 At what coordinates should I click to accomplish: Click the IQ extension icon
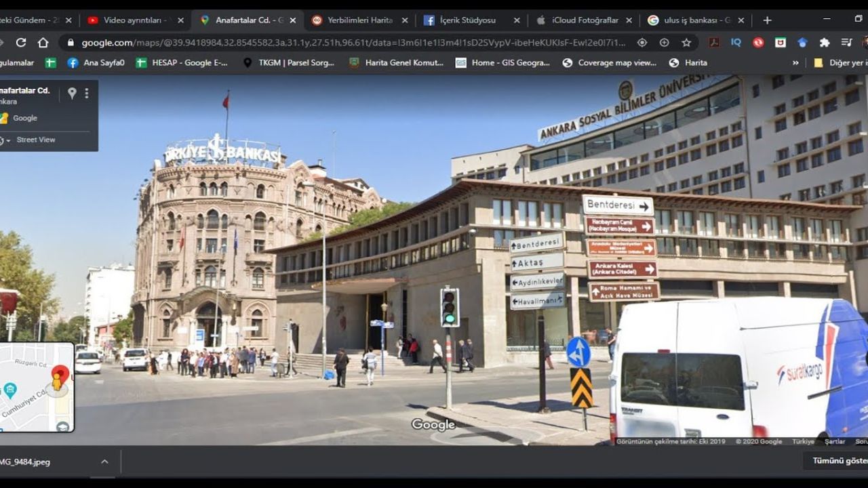tap(736, 43)
